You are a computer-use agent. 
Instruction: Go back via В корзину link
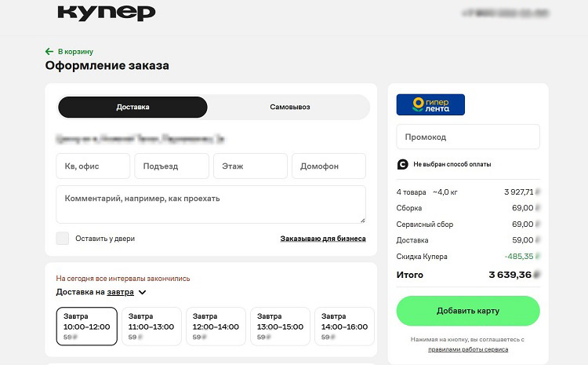click(75, 51)
